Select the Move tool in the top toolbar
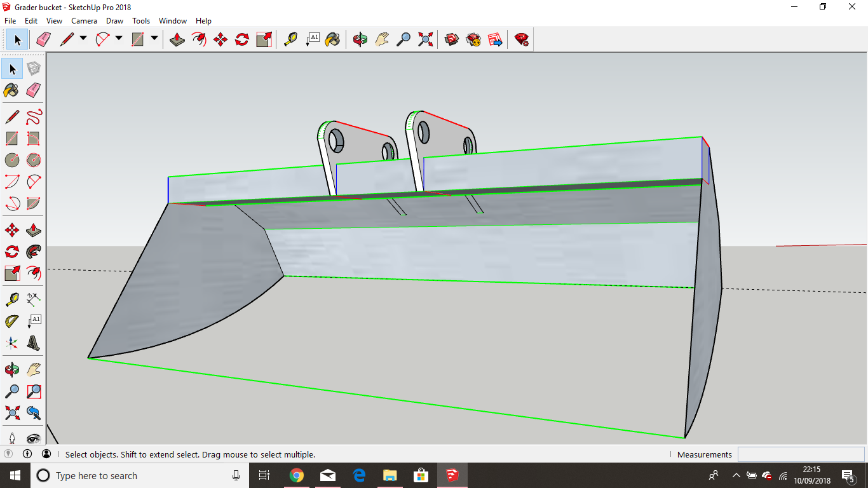 point(220,39)
